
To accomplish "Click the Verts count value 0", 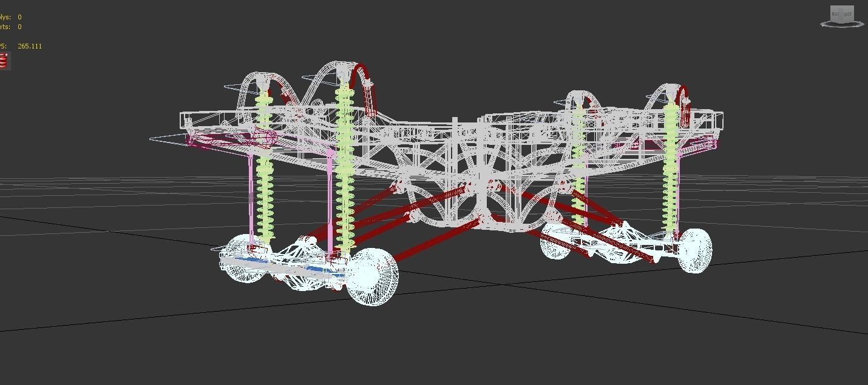I will click(19, 27).
